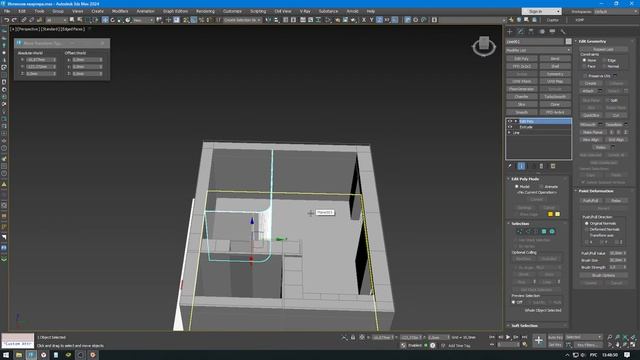Open the Display command panel tab
The image size is (640, 360).
pyautogui.click(x=552, y=31)
